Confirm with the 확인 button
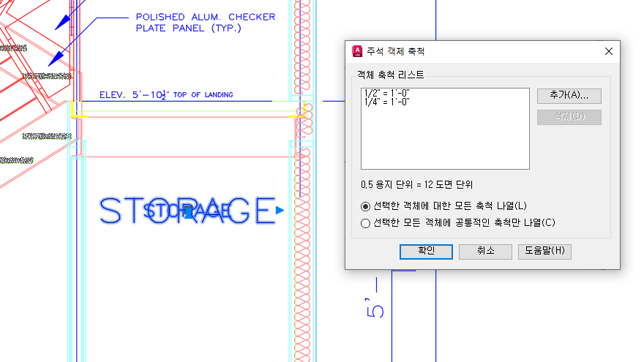This screenshot has height=362, width=644. tap(426, 251)
